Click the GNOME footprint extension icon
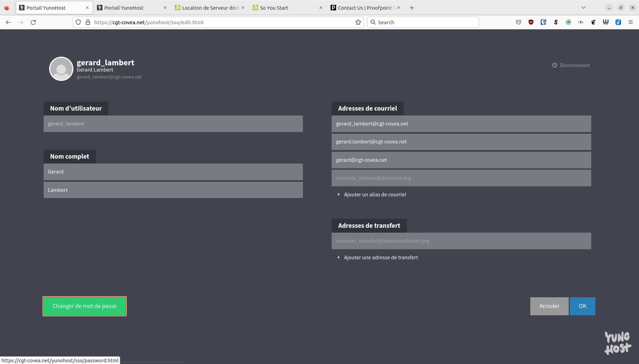 point(593,22)
